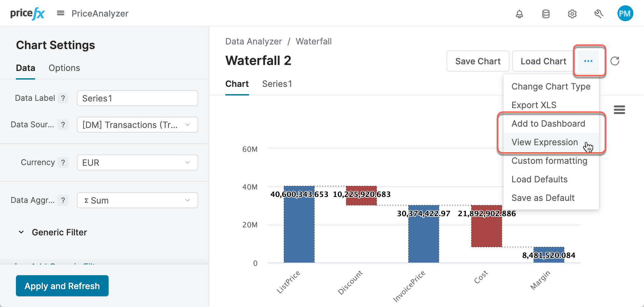
Task: Toggle the hamburger navigation menu
Action: [61, 13]
